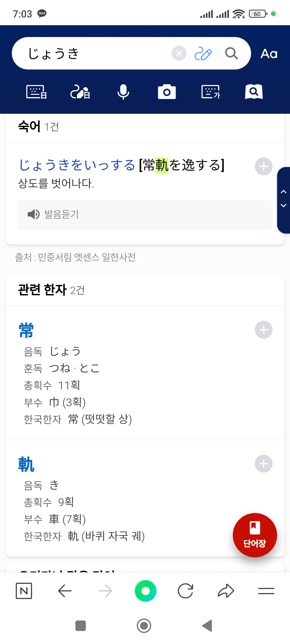Add kanji 常 to wordbook
This screenshot has height=644, width=290.
pos(263,330)
